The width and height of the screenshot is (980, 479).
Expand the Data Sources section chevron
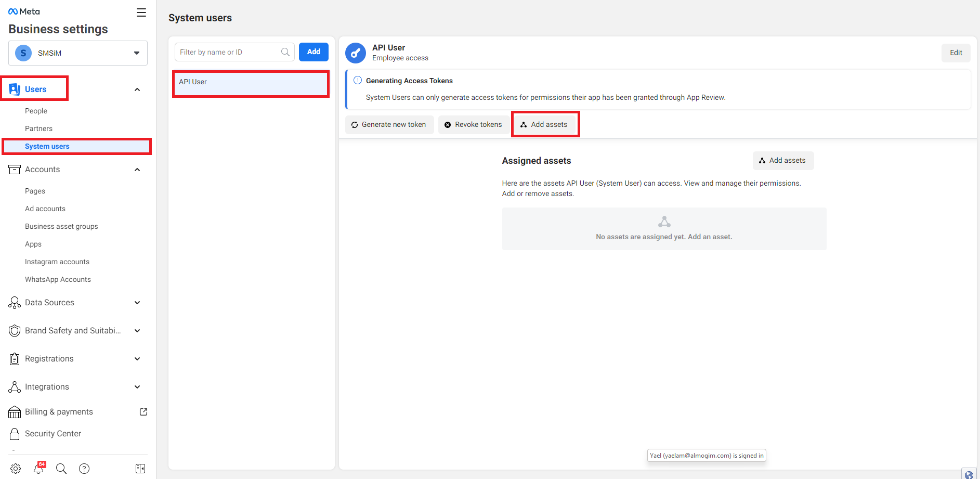(x=137, y=303)
